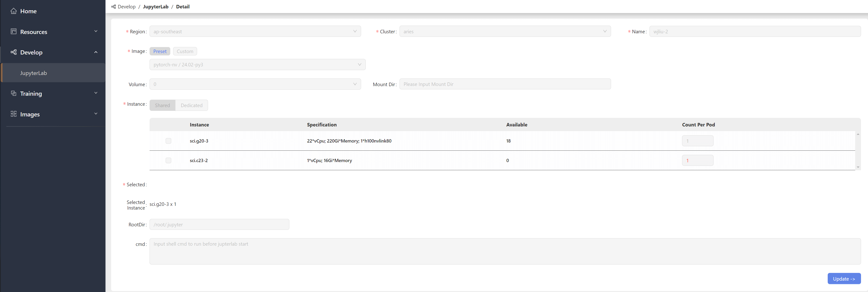Click the available count 18
Image resolution: width=868 pixels, height=292 pixels.
[x=508, y=141]
